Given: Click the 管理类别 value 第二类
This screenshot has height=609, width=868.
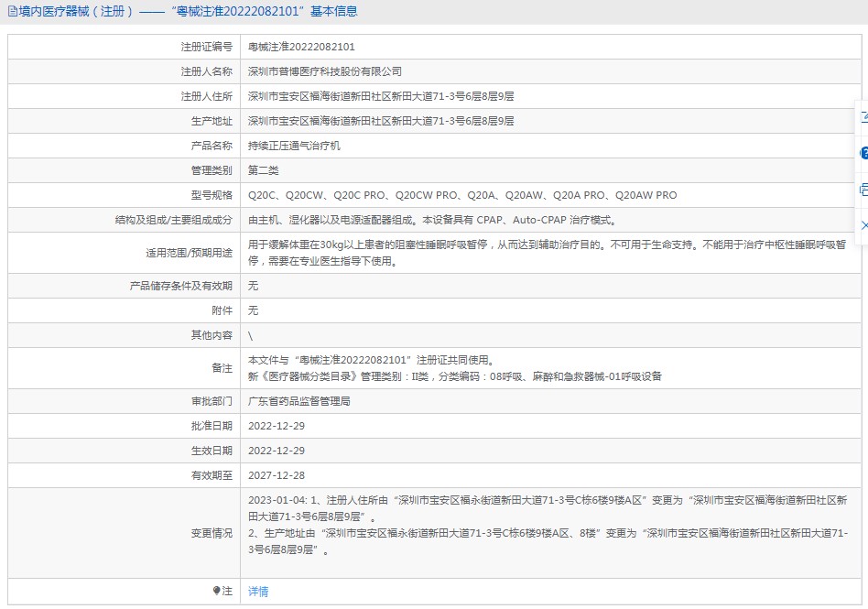Looking at the screenshot, I should point(264,170).
